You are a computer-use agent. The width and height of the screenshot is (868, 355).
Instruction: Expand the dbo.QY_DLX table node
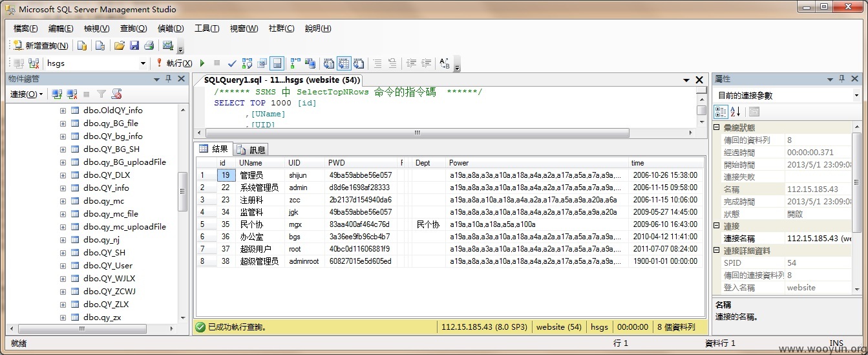click(x=63, y=175)
